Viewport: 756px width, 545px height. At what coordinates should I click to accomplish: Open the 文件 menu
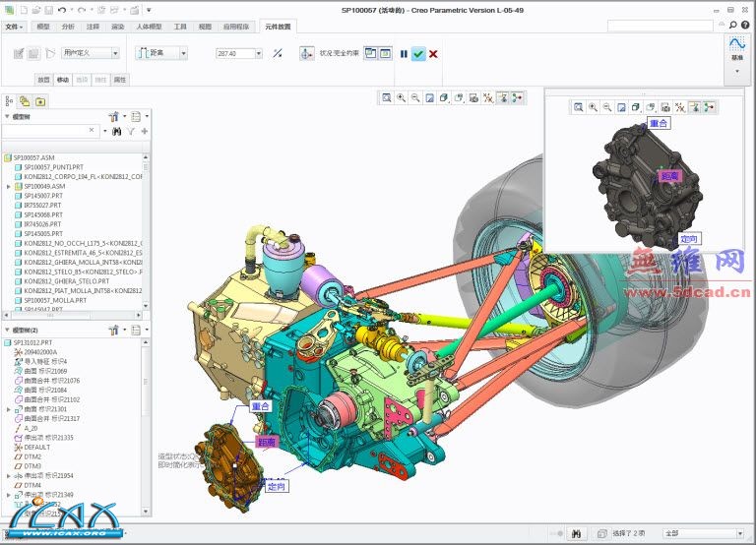14,27
